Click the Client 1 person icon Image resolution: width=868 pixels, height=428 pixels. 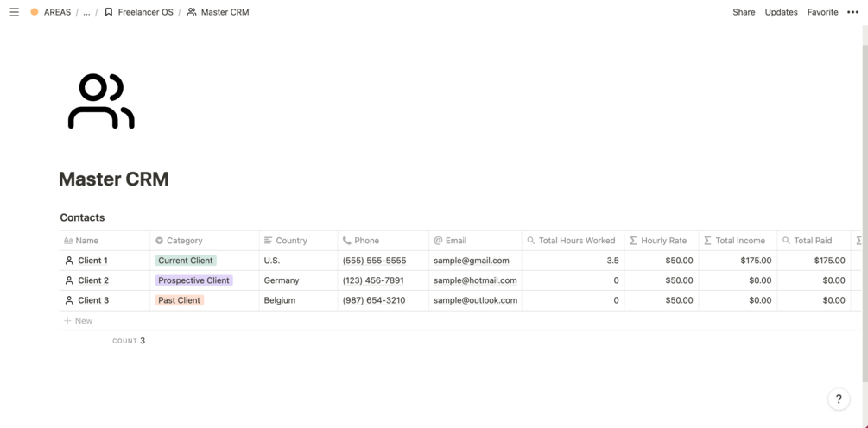69,261
